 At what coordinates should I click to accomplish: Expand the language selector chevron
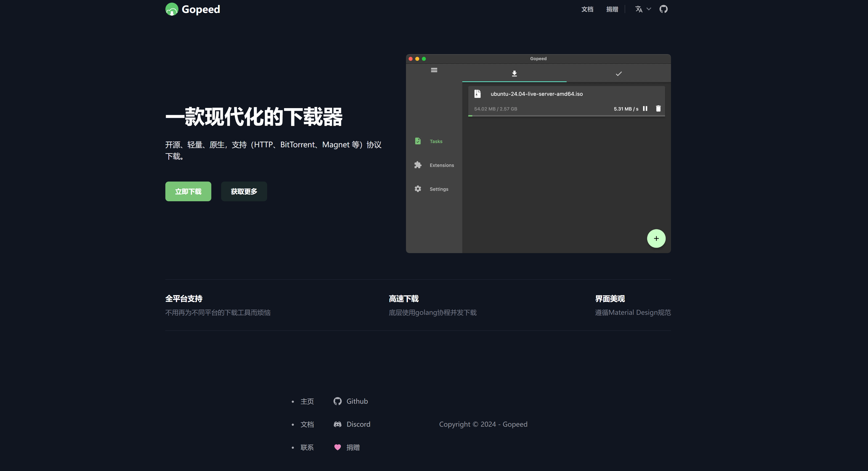(649, 9)
